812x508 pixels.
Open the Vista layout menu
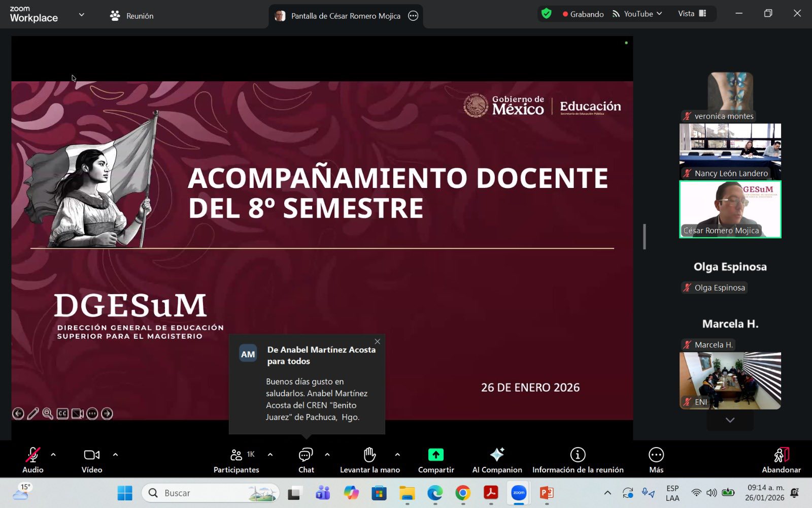click(x=692, y=14)
